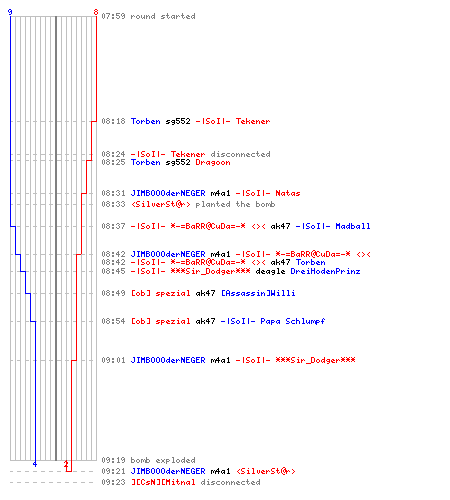Click the ak47 weapon label at 08:37
Viewport: 450px width, 500px height.
pos(280,226)
